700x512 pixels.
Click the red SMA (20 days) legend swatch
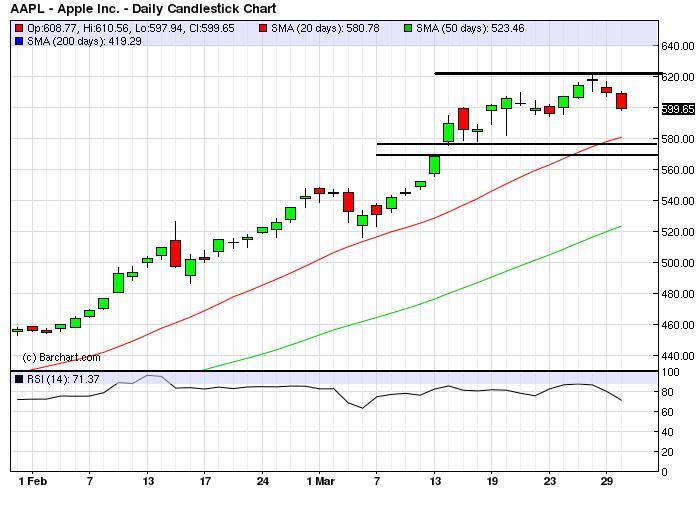click(262, 29)
